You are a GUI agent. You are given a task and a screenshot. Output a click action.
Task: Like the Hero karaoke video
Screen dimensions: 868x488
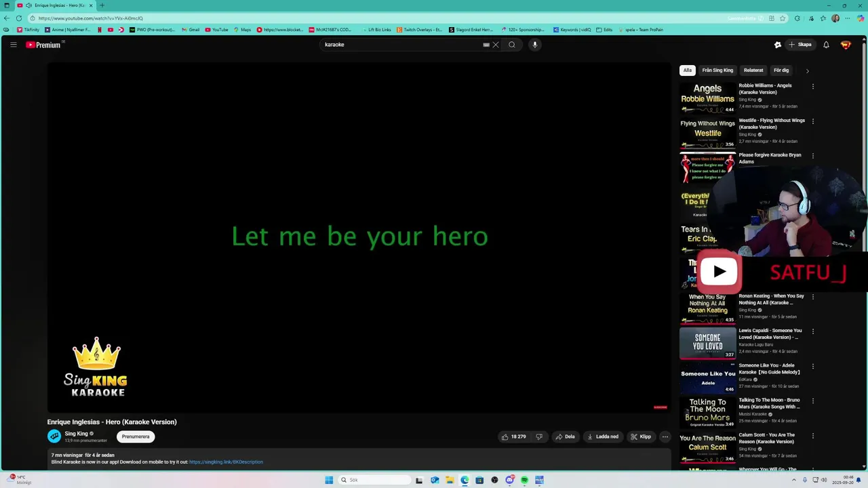tap(513, 436)
